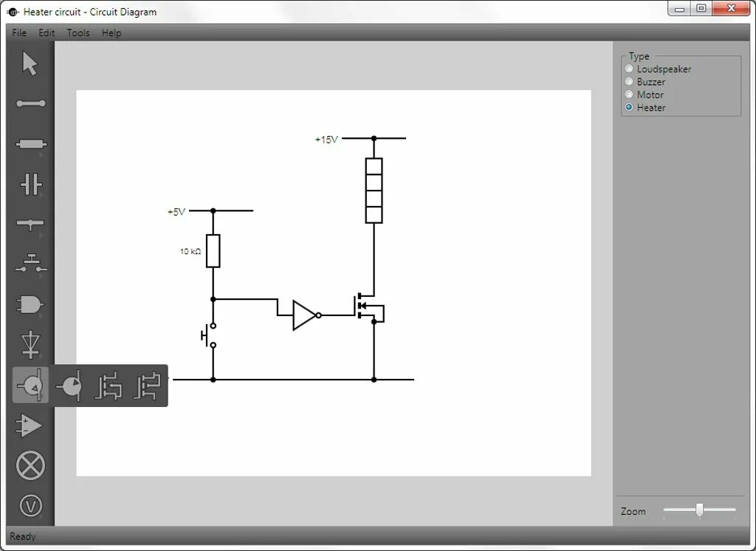Select the push switch tool

point(30,264)
